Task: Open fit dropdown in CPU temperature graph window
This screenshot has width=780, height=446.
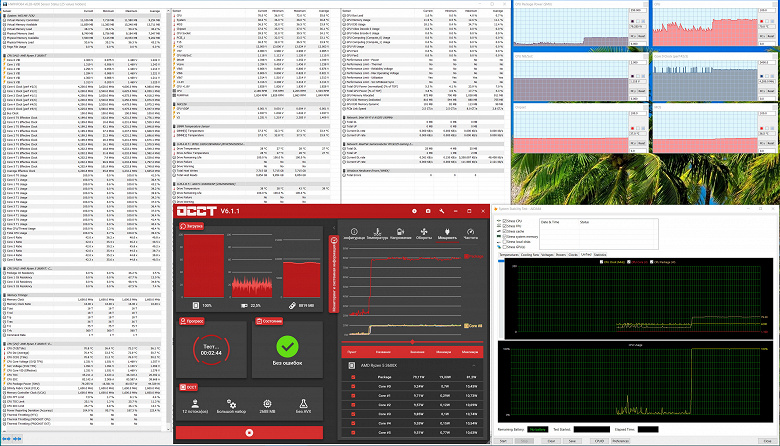Action: (x=762, y=36)
